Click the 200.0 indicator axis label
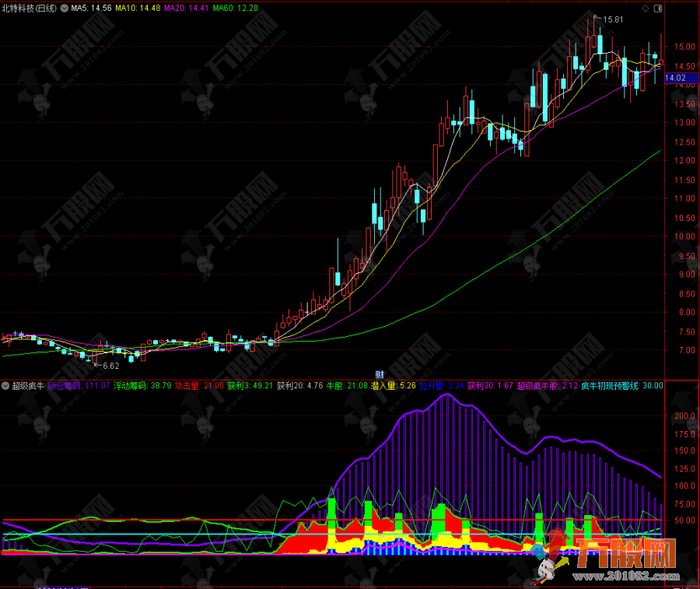The height and width of the screenshot is (589, 700). [684, 415]
